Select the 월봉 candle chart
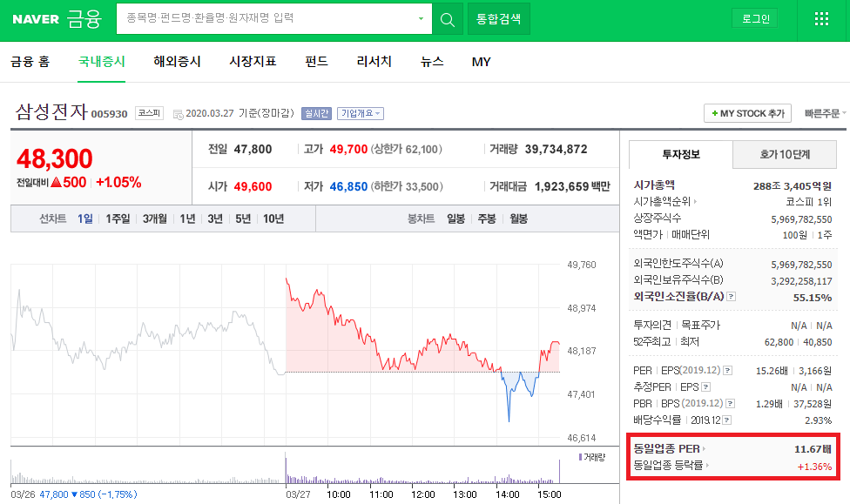The width and height of the screenshot is (850, 504). click(519, 219)
